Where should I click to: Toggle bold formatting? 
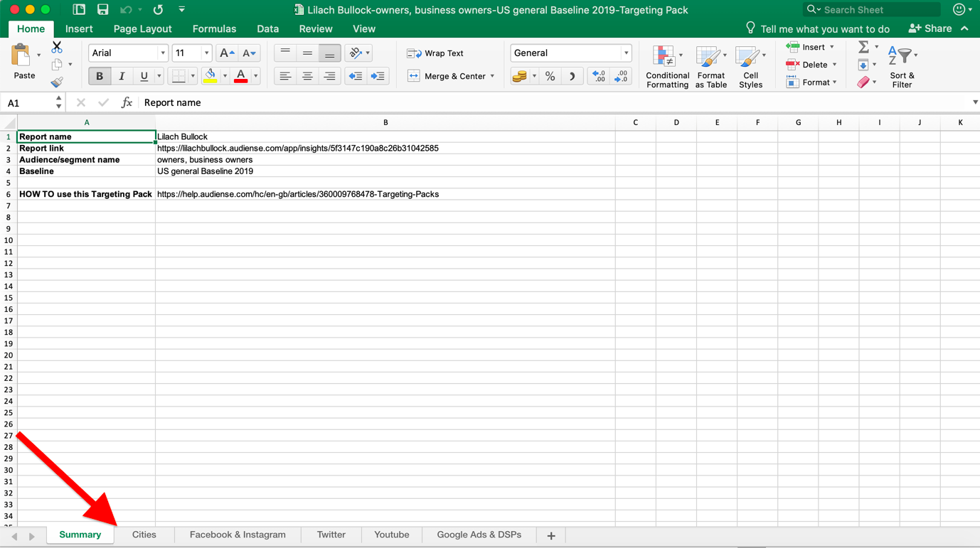tap(100, 76)
